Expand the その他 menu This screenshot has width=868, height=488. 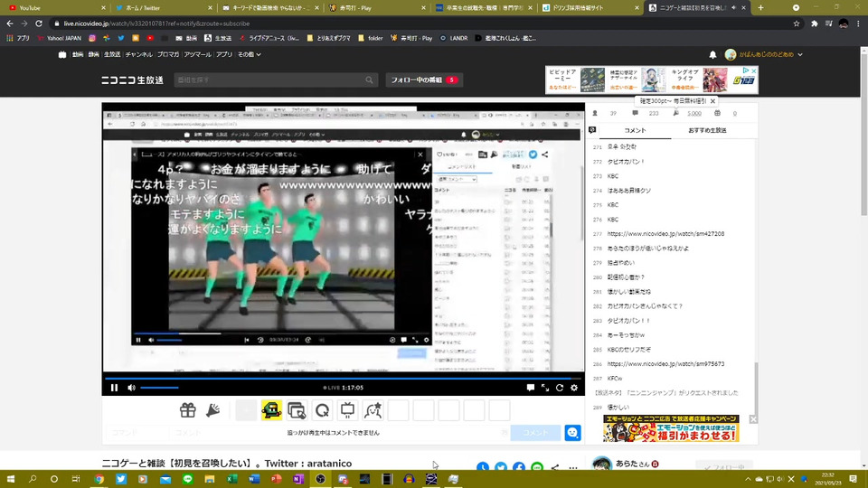250,55
